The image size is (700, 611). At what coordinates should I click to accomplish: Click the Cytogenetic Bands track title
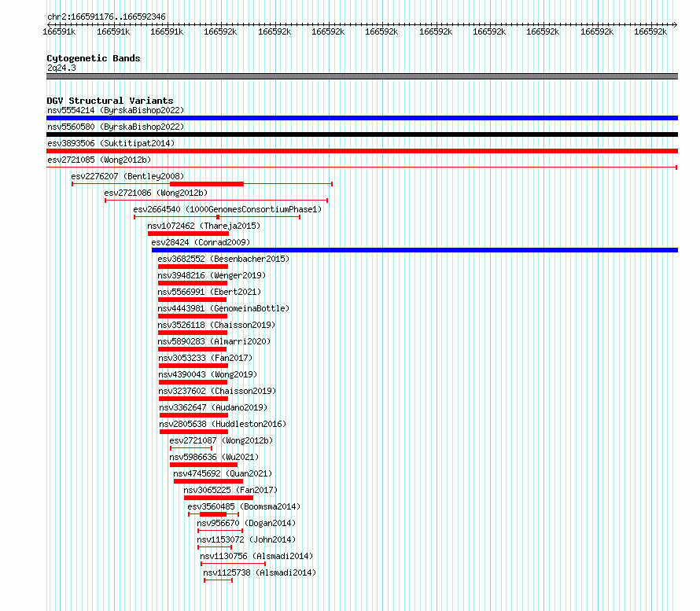[94, 58]
